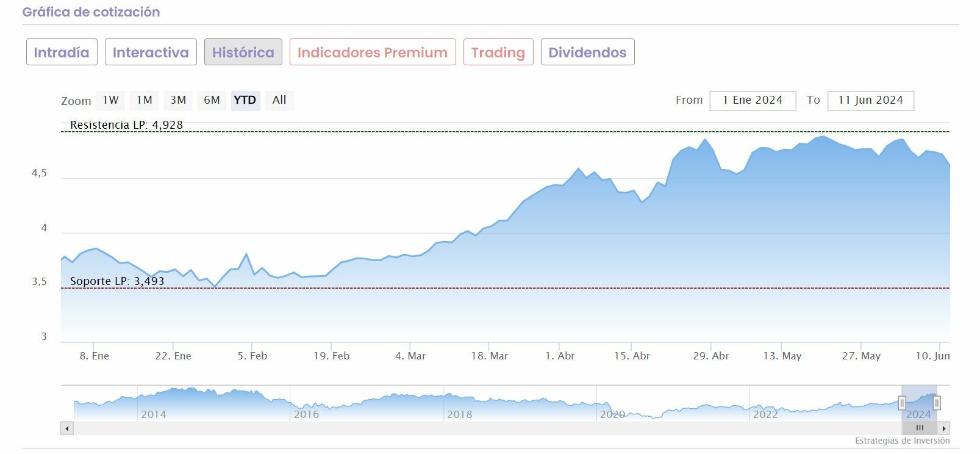Viewport: 980px width, 454px height.
Task: Select the Histórica tab
Action: point(243,52)
